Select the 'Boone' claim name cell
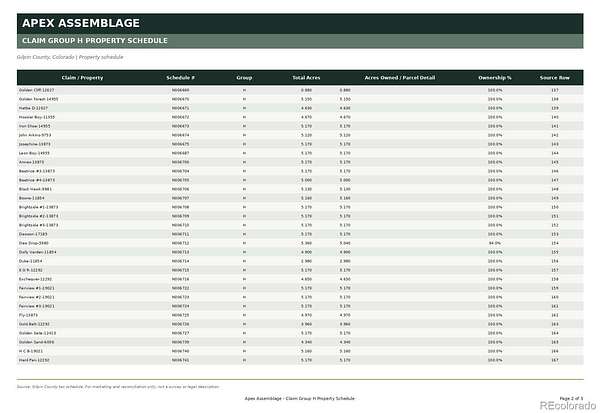This screenshot has height=413, width=600. pos(31,198)
